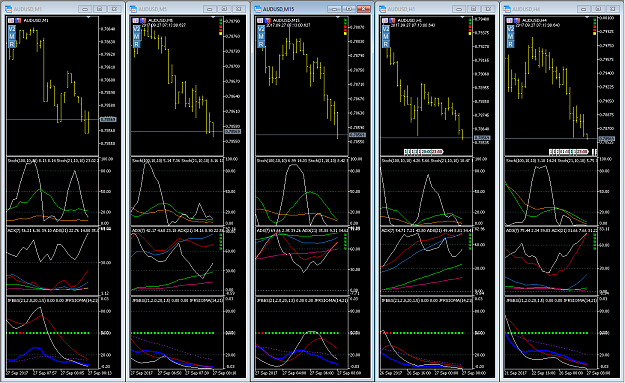The width and height of the screenshot is (625, 383).
Task: Click the current price label on M5 price scale
Action: tap(232, 131)
